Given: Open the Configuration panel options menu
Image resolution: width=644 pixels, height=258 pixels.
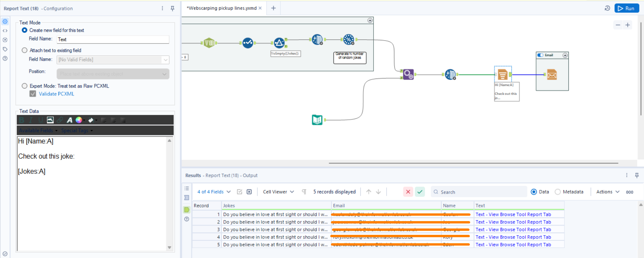Looking at the screenshot, I should [162, 8].
